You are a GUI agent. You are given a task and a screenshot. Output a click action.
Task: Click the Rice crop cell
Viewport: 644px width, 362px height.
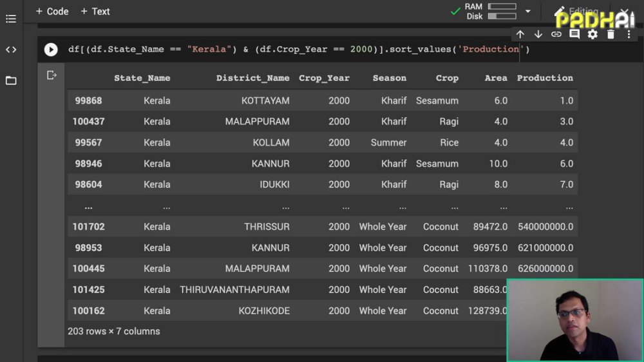coord(450,142)
